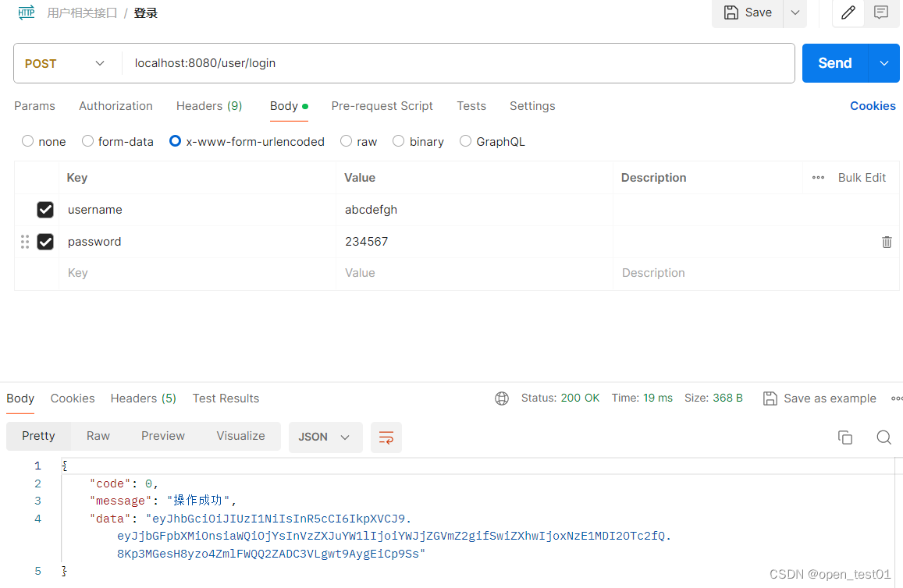Uncheck the password row checkbox
This screenshot has width=903, height=588.
coord(45,242)
